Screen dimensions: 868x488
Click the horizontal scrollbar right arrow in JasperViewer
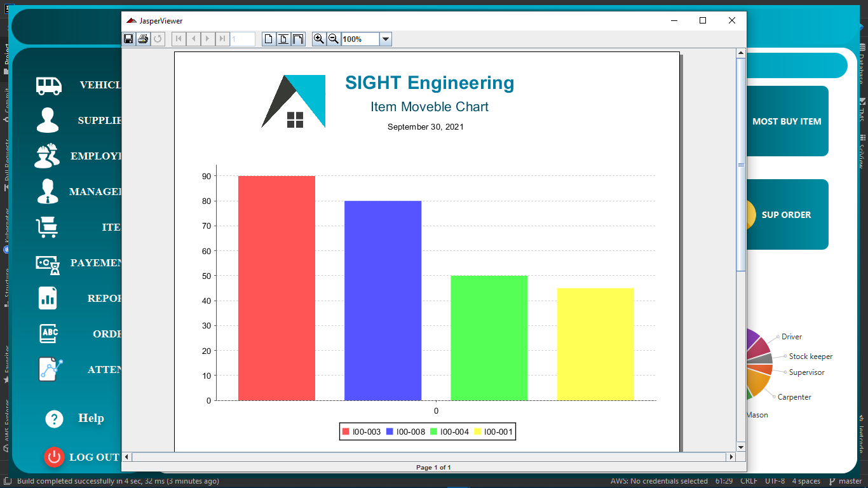coord(731,457)
